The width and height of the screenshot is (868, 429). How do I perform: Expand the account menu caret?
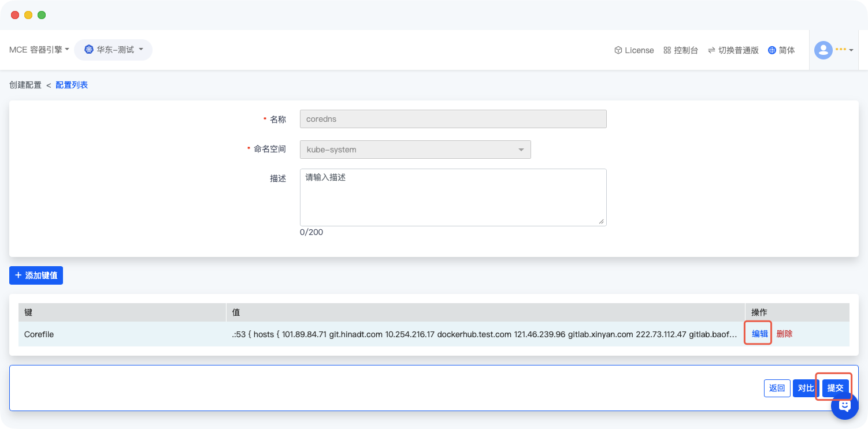pyautogui.click(x=851, y=51)
